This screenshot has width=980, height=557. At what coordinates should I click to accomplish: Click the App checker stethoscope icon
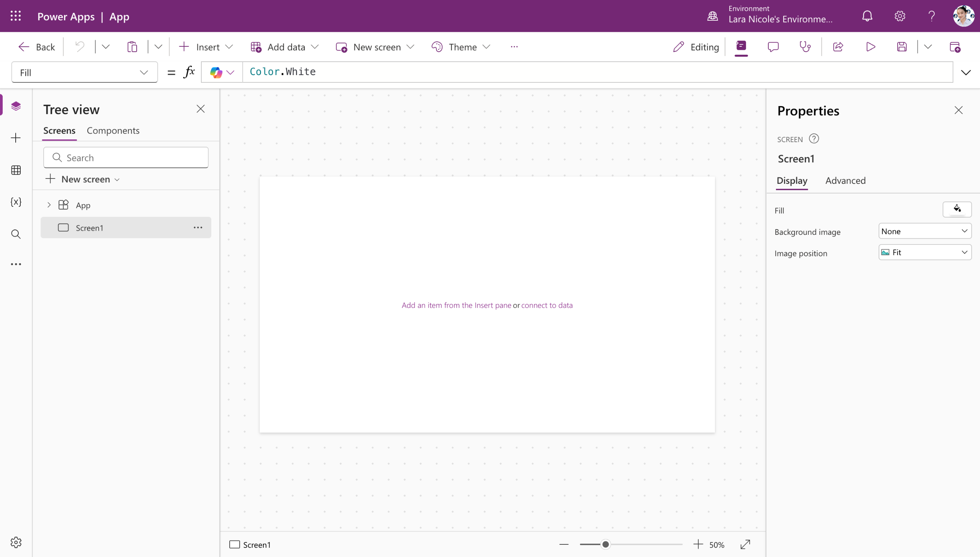click(805, 47)
